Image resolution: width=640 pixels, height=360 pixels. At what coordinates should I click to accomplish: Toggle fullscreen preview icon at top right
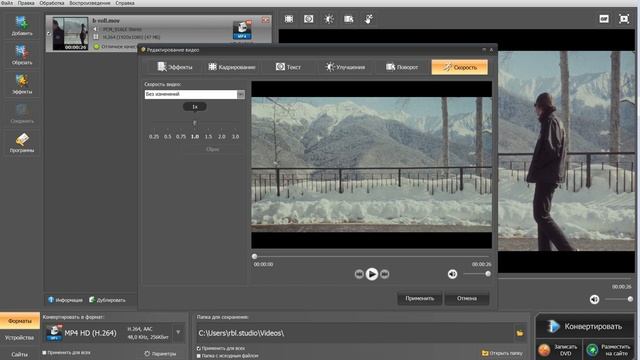click(x=624, y=19)
